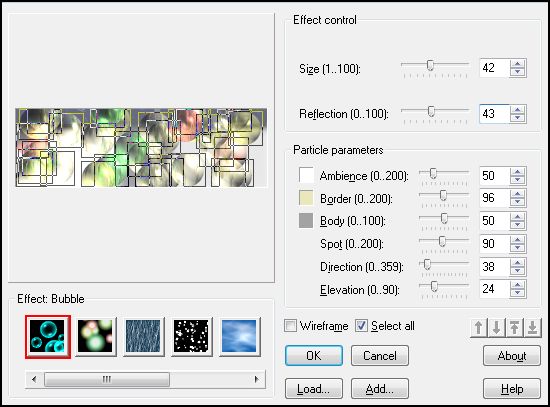Increase the Size value with up stepper
Viewport: 550px width, 407px height.
(518, 64)
